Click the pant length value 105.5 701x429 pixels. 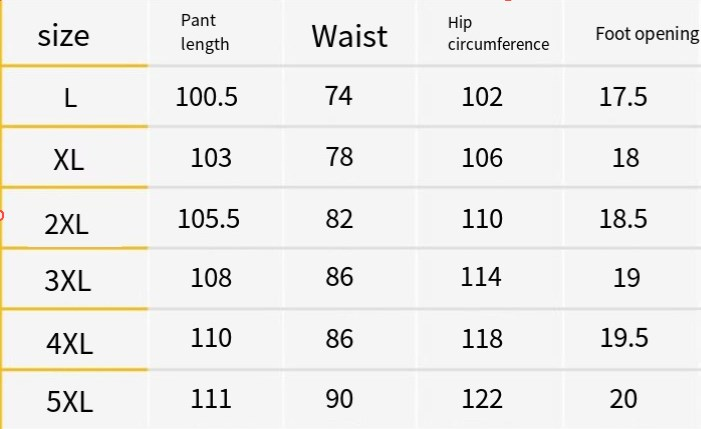[x=209, y=218]
